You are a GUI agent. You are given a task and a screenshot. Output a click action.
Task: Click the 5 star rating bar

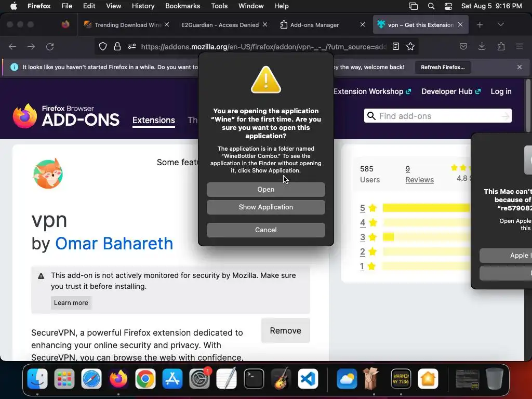click(426, 208)
